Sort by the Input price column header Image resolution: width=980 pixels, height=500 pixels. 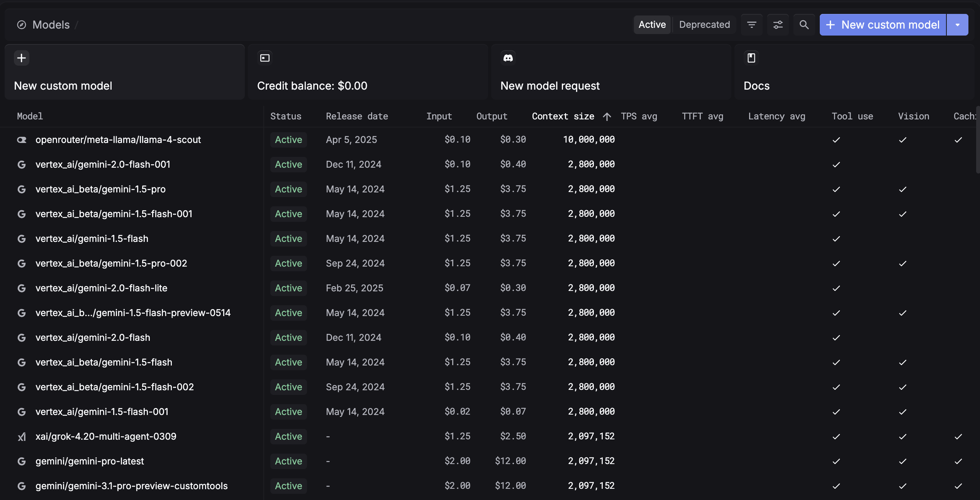tap(439, 116)
